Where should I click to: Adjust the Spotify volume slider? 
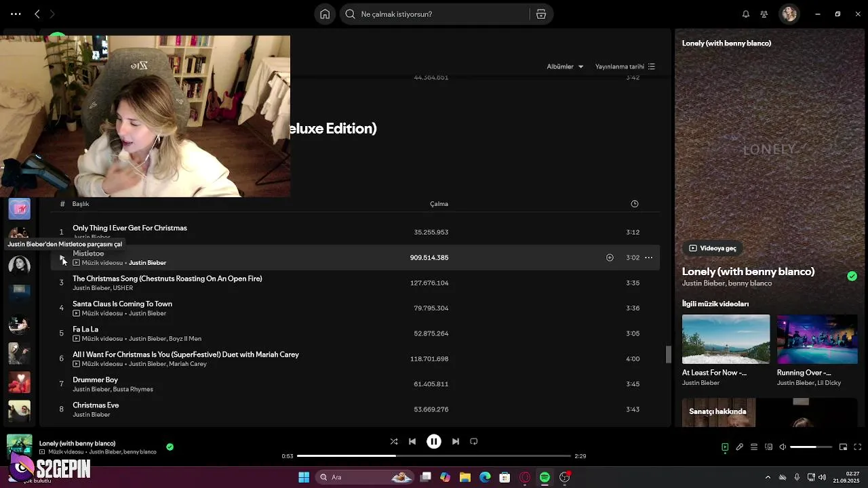811,447
